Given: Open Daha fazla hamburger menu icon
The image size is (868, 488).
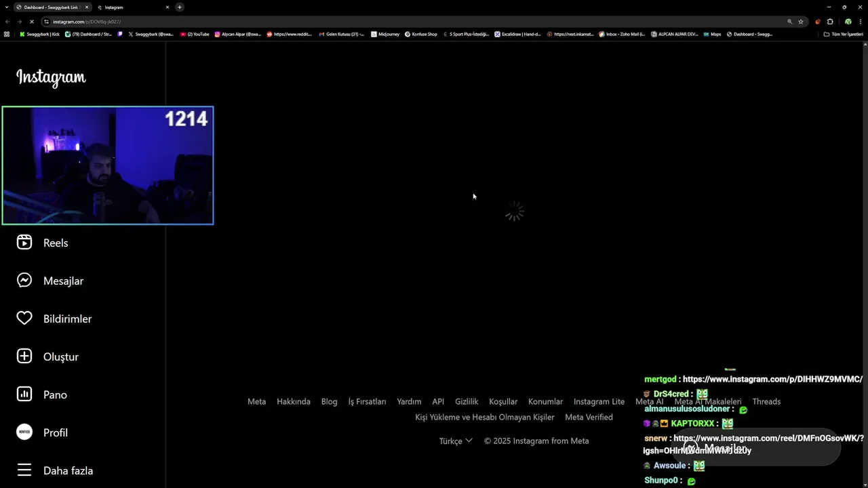Looking at the screenshot, I should click(24, 470).
